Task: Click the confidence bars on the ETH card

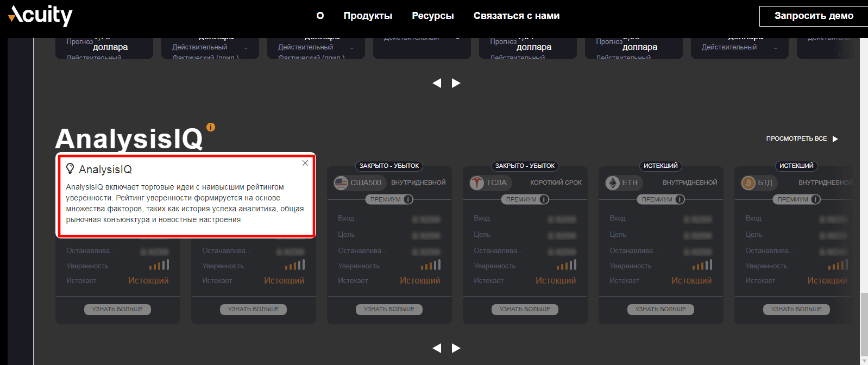Action: click(702, 265)
